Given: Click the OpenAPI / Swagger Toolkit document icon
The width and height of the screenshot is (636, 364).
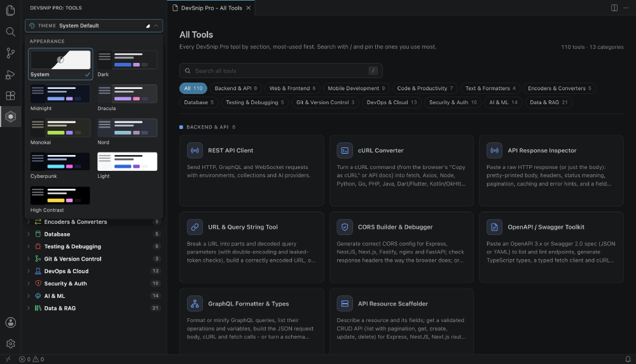Looking at the screenshot, I should pyautogui.click(x=494, y=227).
